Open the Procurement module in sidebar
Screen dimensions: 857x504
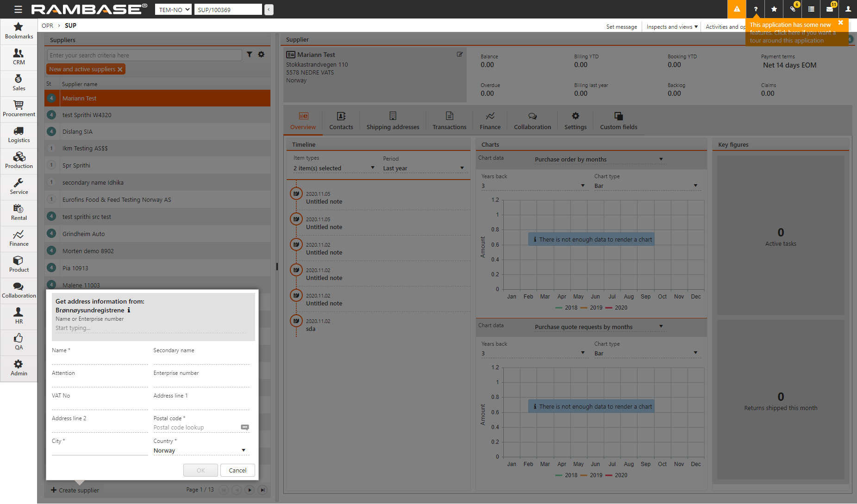[19, 109]
